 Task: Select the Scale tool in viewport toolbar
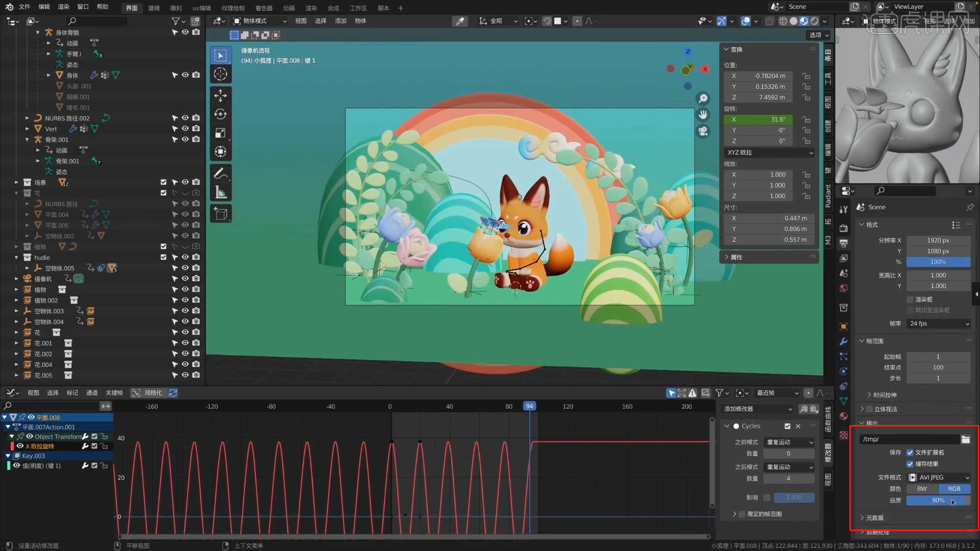coord(220,133)
